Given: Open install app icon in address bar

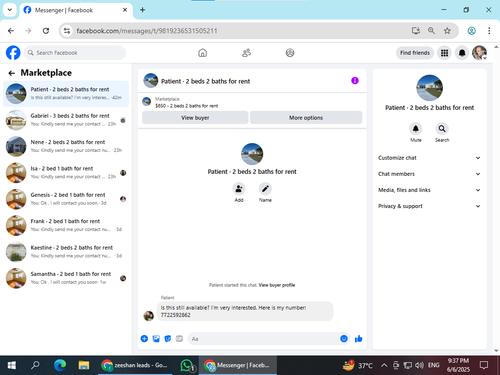Looking at the screenshot, I should (415, 31).
